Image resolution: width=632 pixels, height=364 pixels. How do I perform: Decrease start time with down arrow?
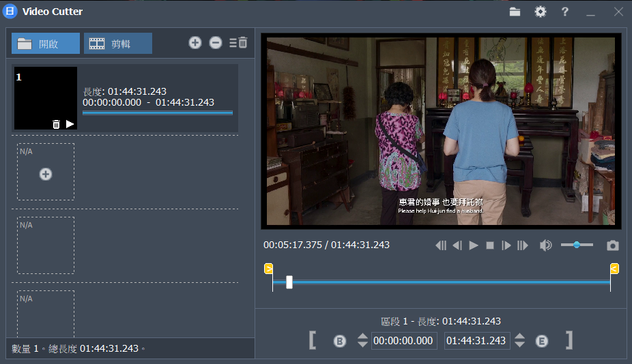pos(362,344)
